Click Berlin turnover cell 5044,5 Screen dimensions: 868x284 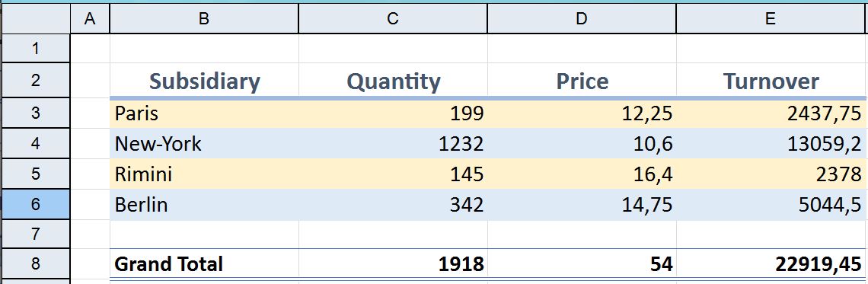click(771, 205)
